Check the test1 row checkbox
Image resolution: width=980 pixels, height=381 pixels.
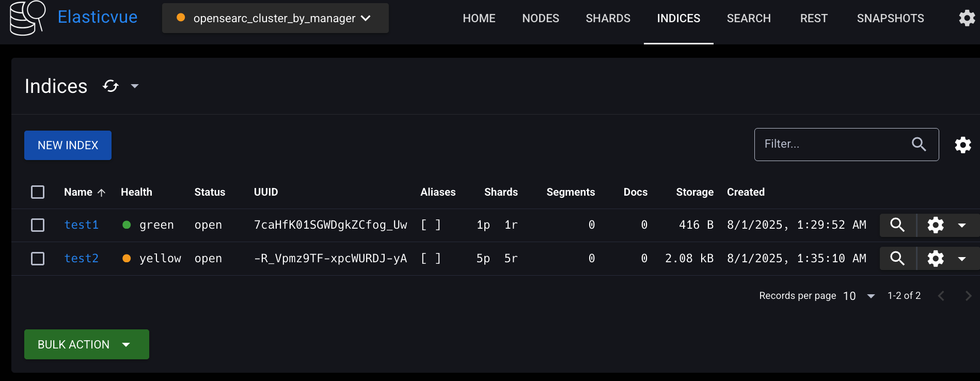[x=38, y=225]
